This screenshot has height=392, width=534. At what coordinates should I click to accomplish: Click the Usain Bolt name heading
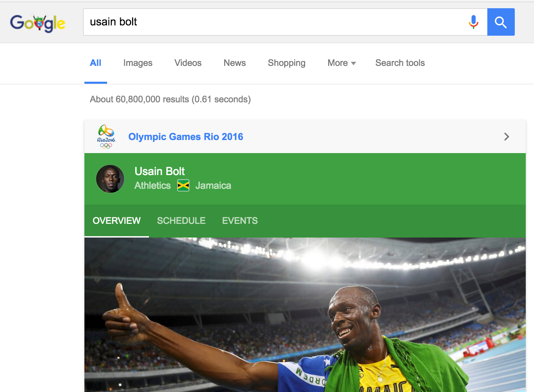160,171
